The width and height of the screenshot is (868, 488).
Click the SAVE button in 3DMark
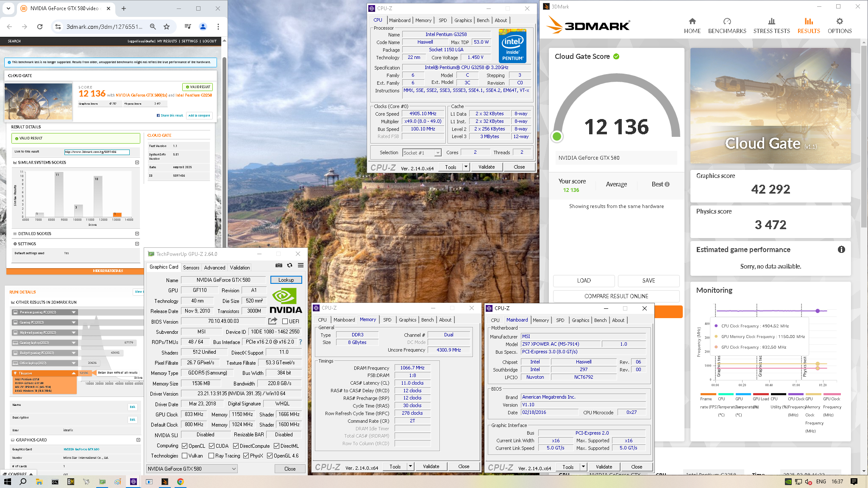click(648, 280)
